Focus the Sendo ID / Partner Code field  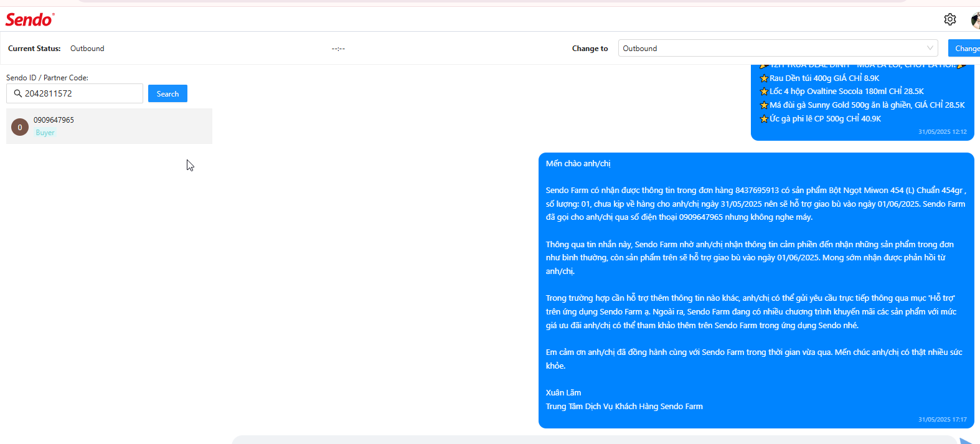75,93
